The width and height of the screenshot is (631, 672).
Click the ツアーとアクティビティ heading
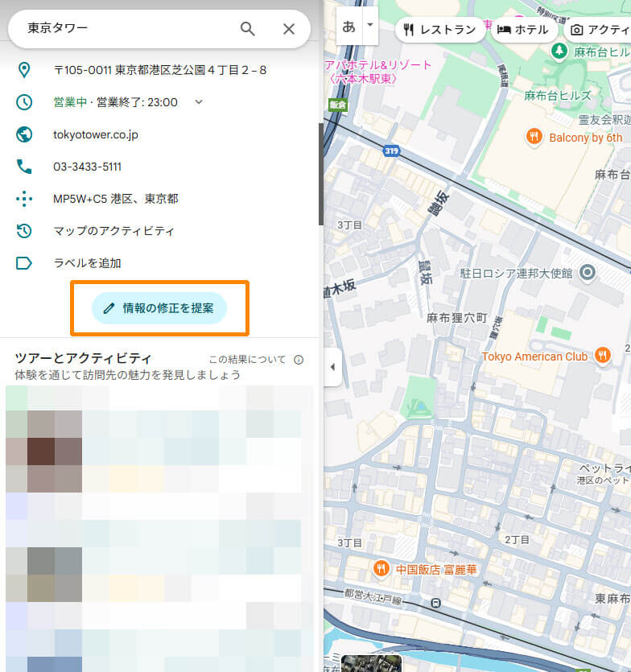(83, 358)
